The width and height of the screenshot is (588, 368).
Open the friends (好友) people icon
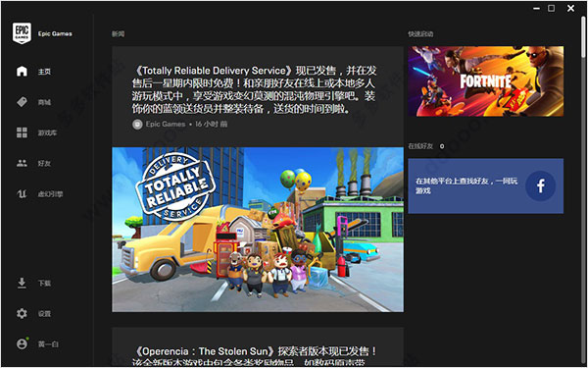coord(22,163)
